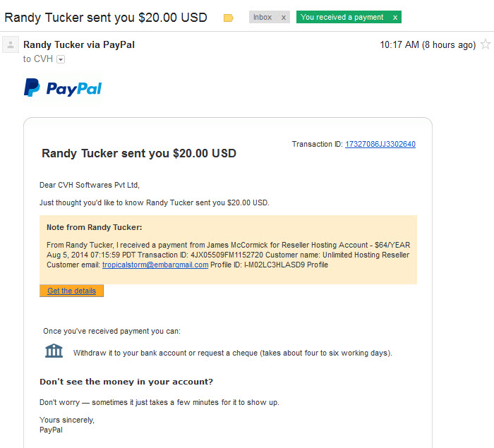Remove the "You received a payment" label
The width and height of the screenshot is (494, 448).
point(394,18)
